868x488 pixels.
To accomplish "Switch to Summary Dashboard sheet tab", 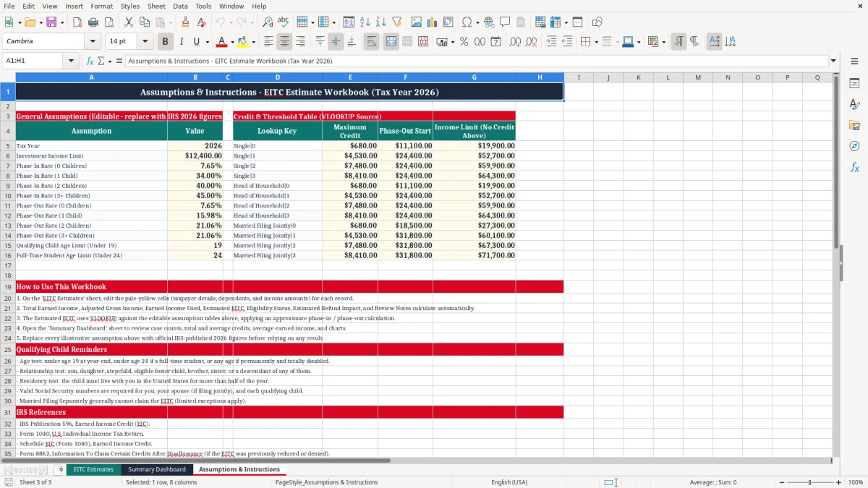I will coord(156,470).
